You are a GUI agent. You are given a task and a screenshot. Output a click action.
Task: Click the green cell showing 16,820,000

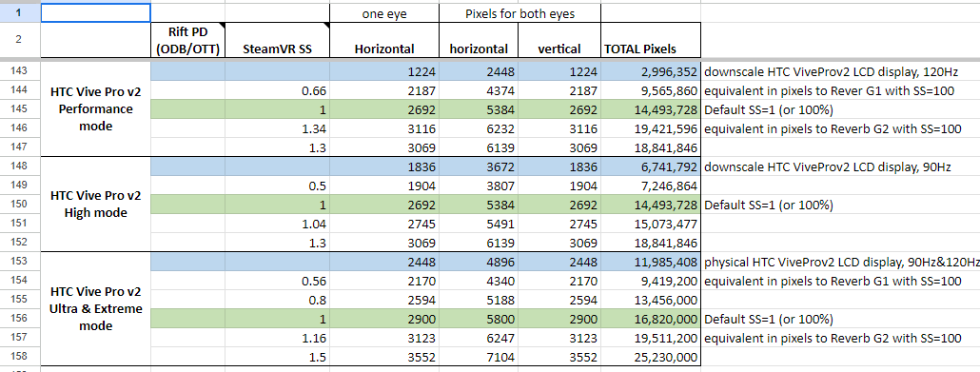click(651, 319)
